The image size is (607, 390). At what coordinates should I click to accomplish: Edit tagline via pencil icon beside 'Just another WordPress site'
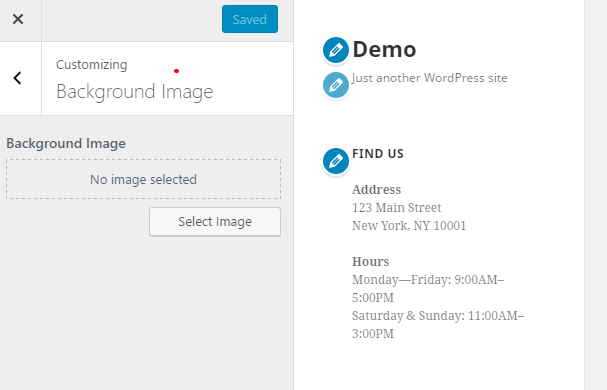point(336,85)
